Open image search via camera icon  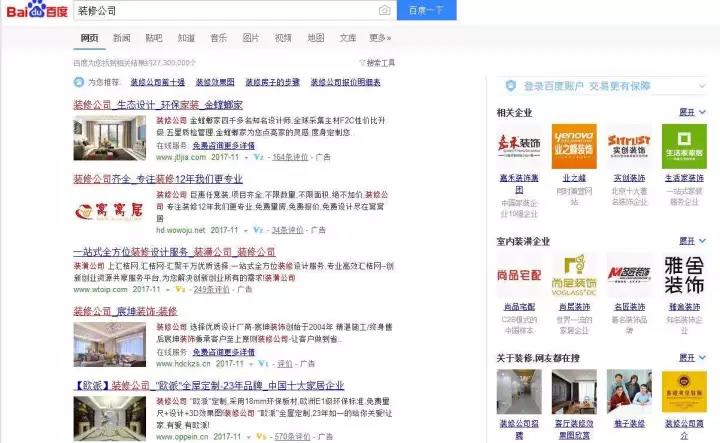(x=384, y=10)
